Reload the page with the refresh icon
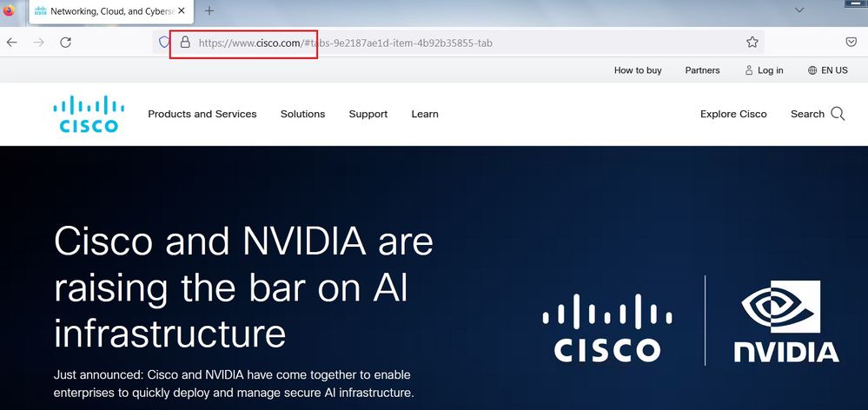 click(x=65, y=43)
